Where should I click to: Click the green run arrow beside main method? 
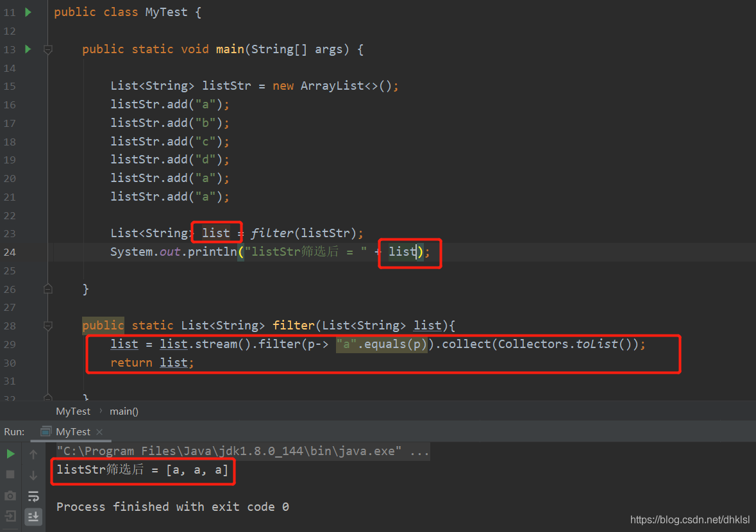(28, 49)
